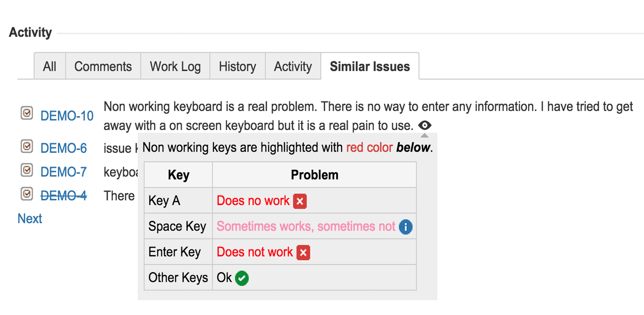Click the task icon beside DEMO-6
This screenshot has width=644, height=315.
click(x=27, y=146)
